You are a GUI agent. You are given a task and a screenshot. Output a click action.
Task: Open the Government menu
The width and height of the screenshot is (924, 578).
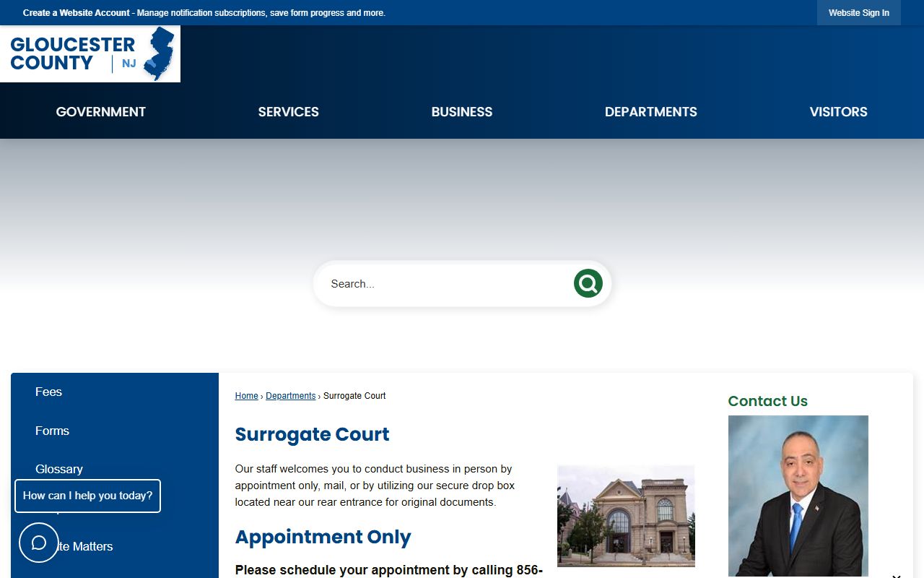(101, 112)
